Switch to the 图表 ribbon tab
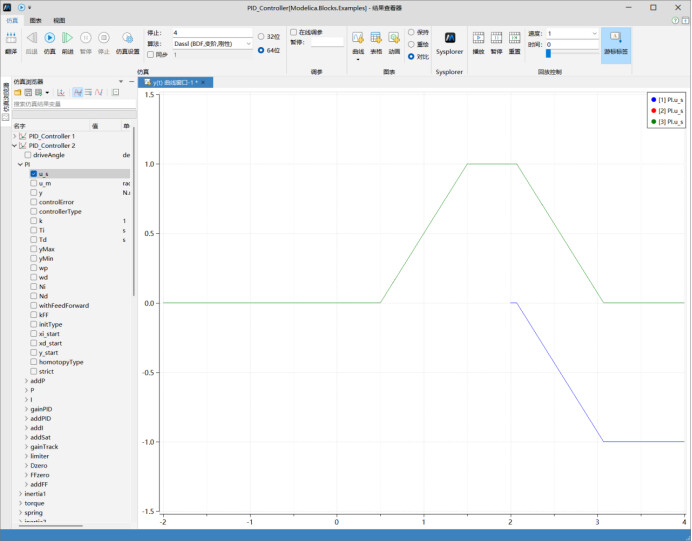The image size is (692, 541). pyautogui.click(x=35, y=20)
